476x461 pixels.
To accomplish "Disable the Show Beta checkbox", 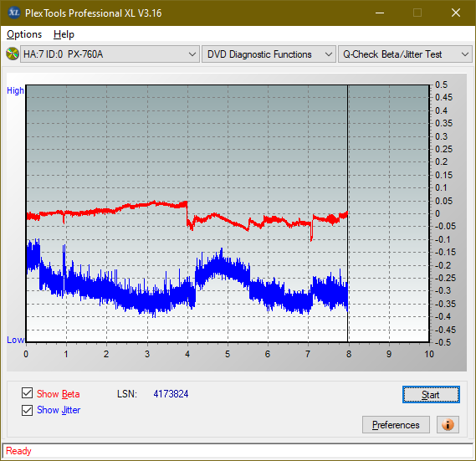I will [x=27, y=393].
